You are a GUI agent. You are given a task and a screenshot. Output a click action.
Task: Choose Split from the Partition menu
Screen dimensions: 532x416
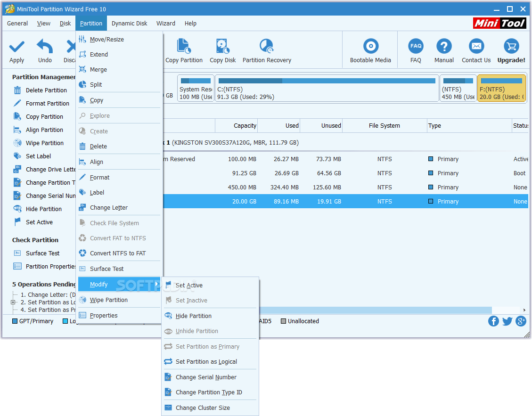[x=119, y=85]
